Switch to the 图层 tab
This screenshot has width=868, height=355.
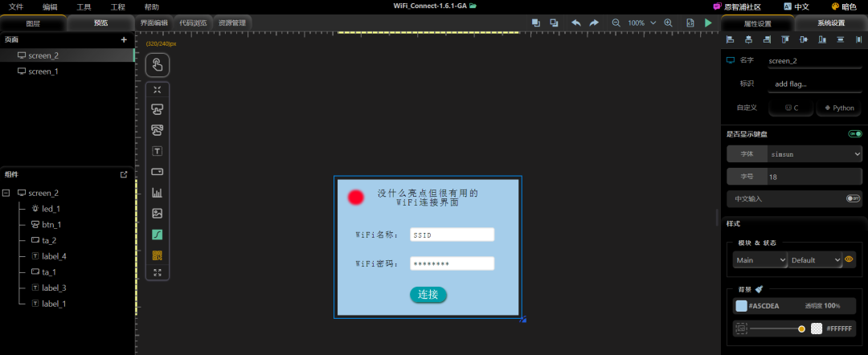(x=33, y=23)
